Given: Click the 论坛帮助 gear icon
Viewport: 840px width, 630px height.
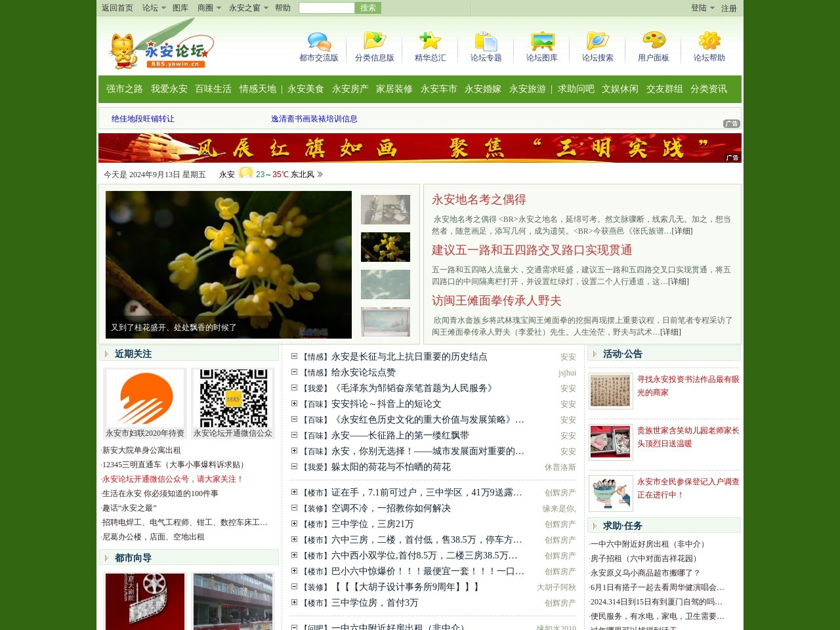Looking at the screenshot, I should (x=709, y=41).
